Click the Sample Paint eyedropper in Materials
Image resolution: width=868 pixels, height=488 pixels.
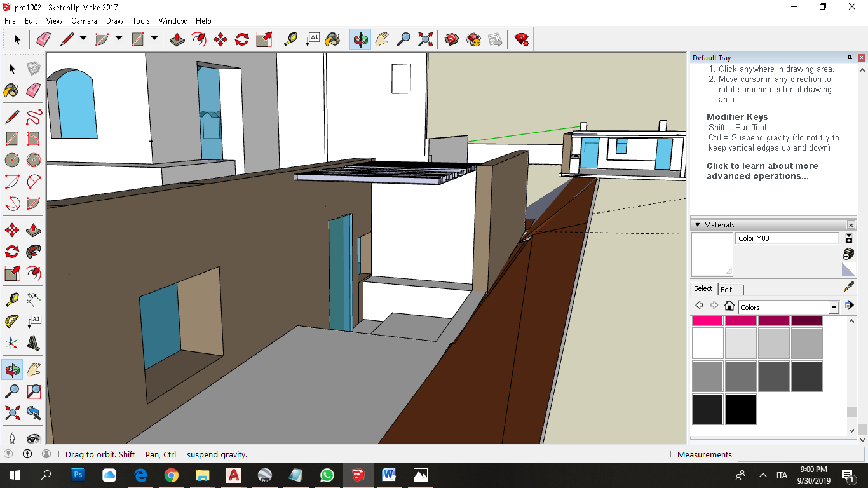[848, 287]
